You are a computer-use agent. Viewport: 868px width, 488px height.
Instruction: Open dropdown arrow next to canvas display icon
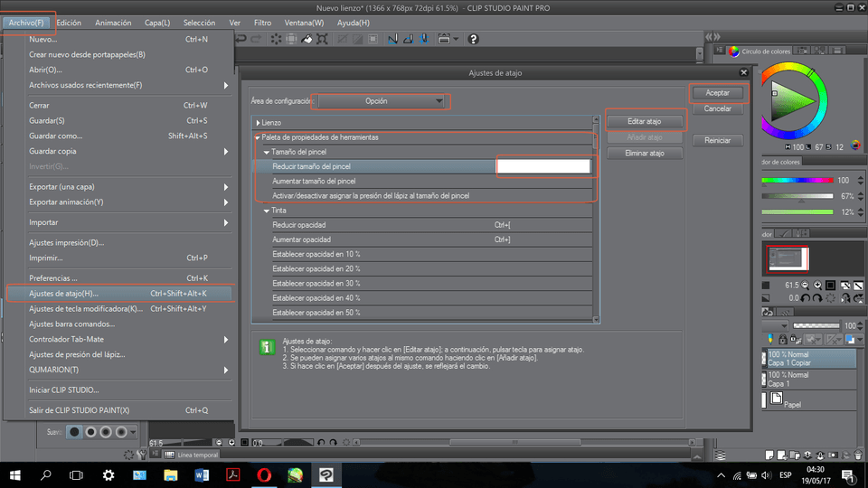[x=456, y=39]
